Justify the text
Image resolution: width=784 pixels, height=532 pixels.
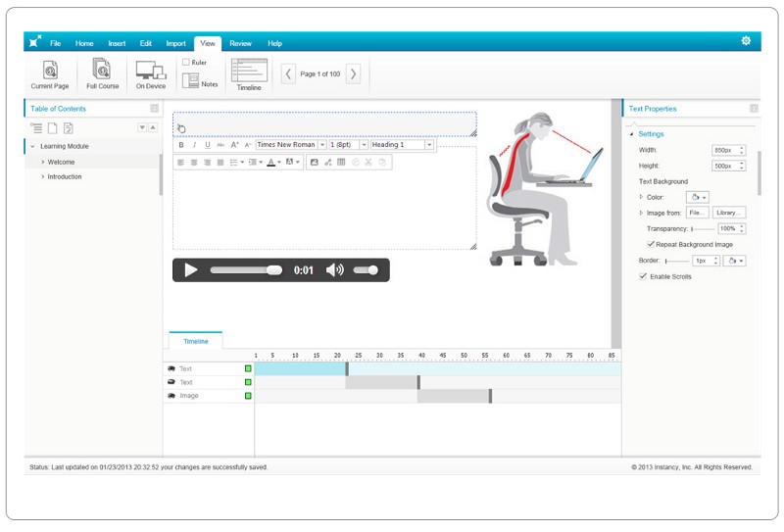click(220, 163)
